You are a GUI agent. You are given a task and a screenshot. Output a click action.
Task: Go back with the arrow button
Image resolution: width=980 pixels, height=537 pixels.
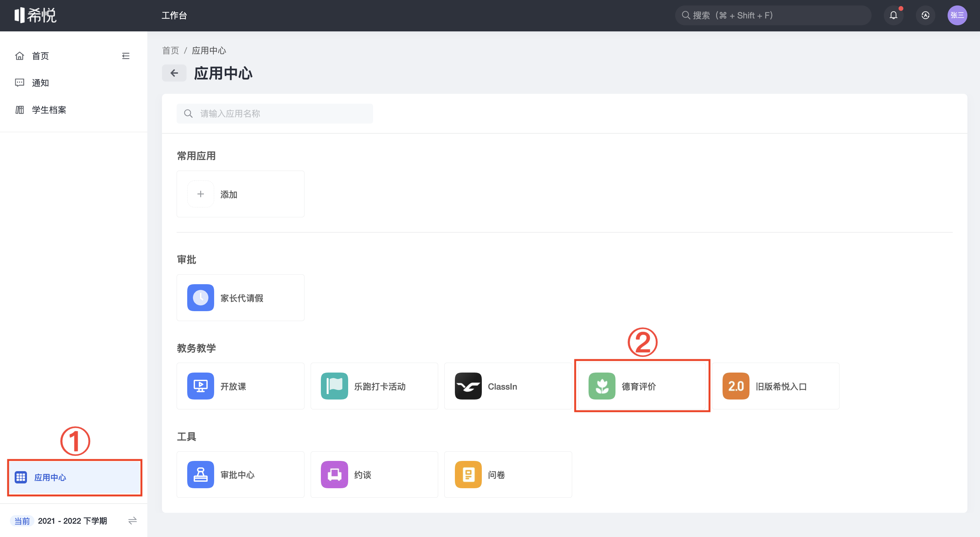point(174,73)
